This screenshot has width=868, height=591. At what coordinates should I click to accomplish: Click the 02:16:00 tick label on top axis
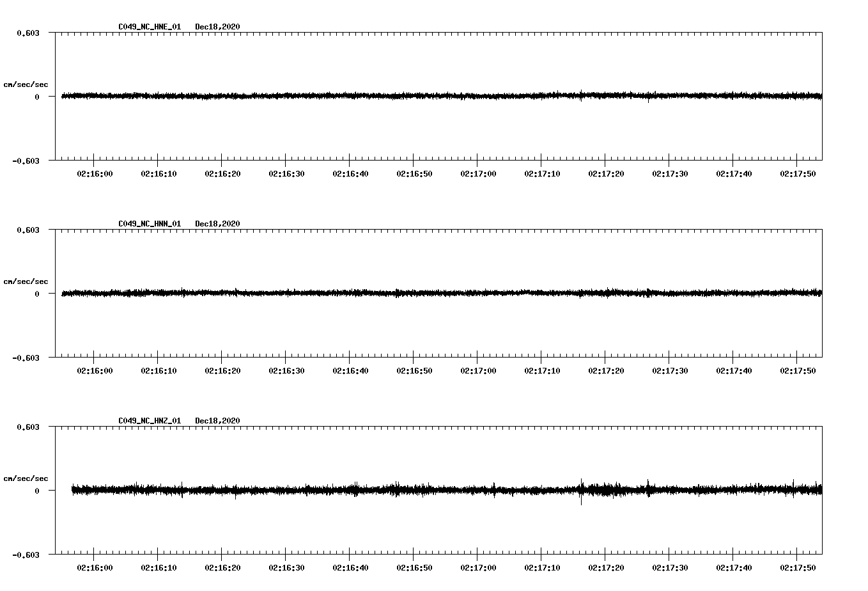(x=96, y=173)
